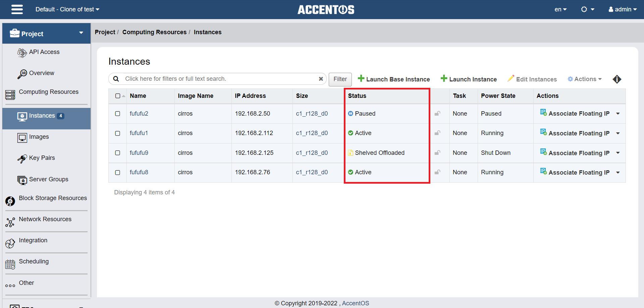Clear the search field with X

click(x=321, y=79)
